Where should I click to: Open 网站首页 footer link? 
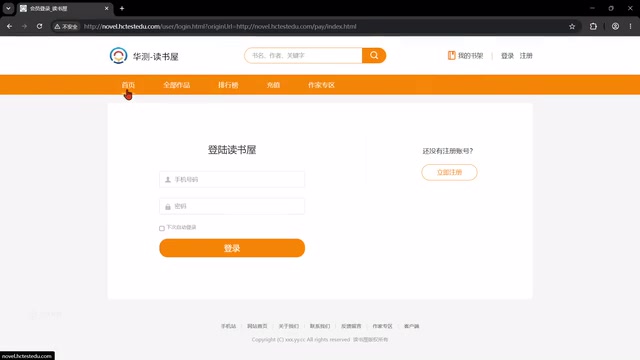click(257, 326)
